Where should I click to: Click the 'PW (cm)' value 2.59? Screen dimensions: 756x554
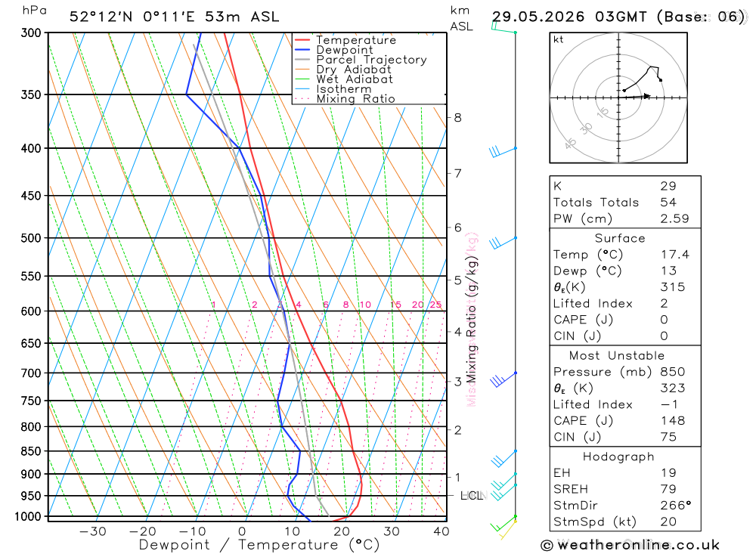tap(674, 219)
